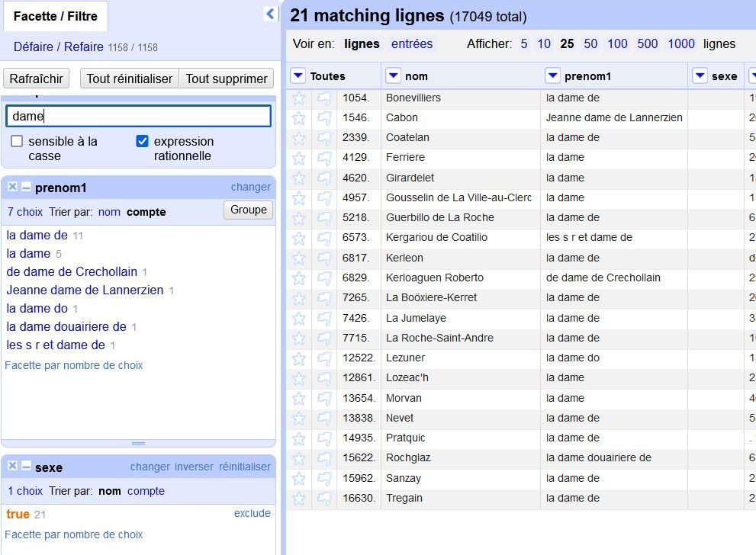Open the Toutes column dropdown menu
The height and width of the screenshot is (555, 756).
(298, 75)
